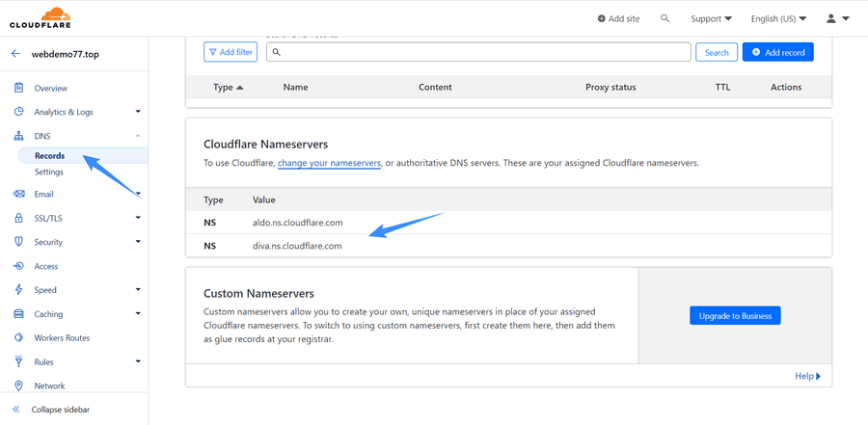Click the webdemo77.top domain name

(66, 54)
